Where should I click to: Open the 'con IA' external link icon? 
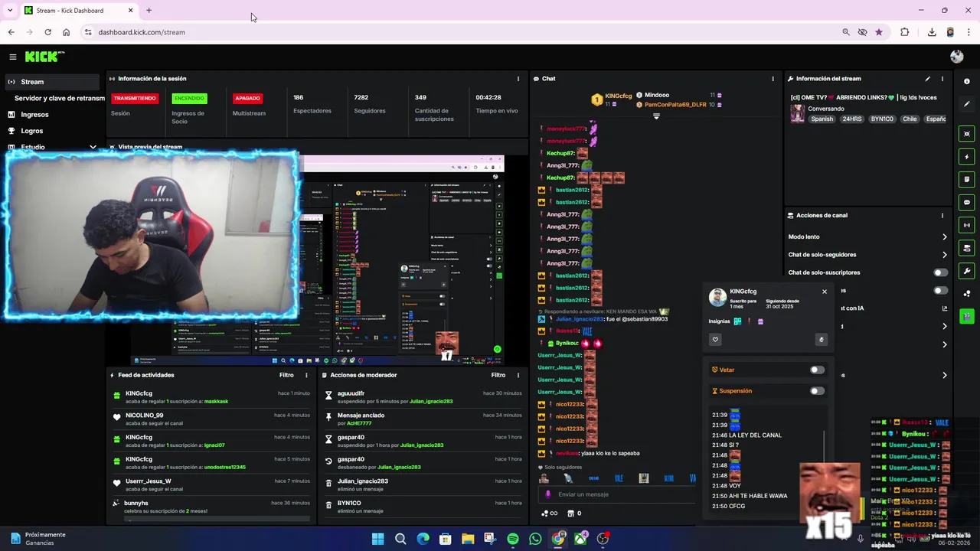(x=944, y=308)
